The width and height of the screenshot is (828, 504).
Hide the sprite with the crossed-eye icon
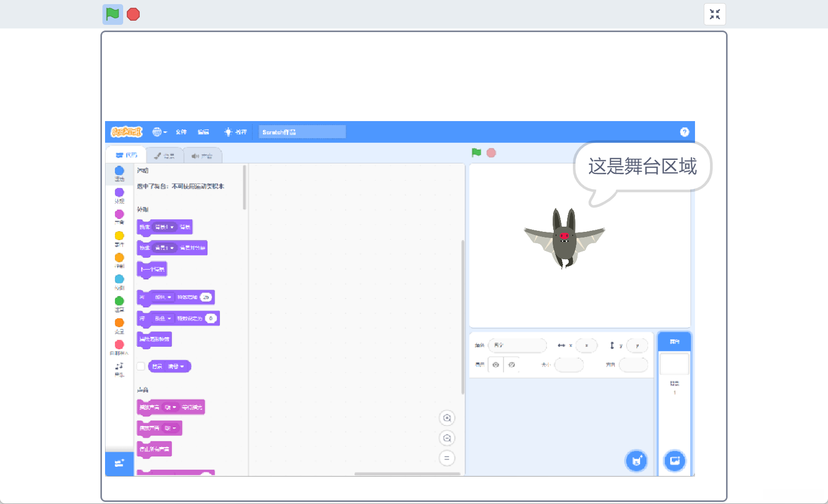pyautogui.click(x=511, y=365)
